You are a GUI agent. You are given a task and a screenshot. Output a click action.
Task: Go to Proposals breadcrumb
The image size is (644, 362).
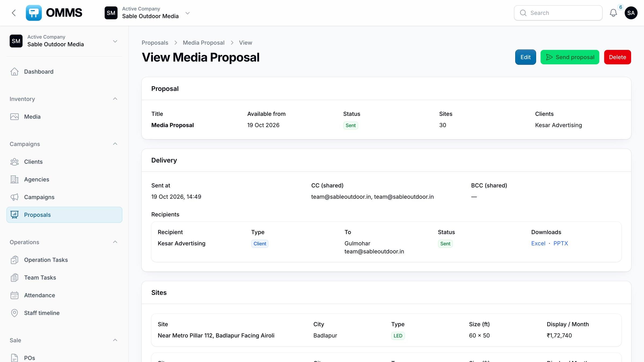(155, 43)
